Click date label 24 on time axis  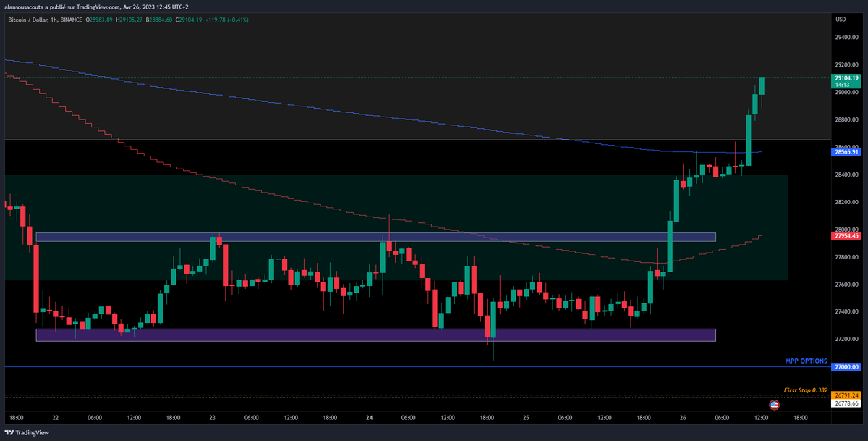[369, 418]
